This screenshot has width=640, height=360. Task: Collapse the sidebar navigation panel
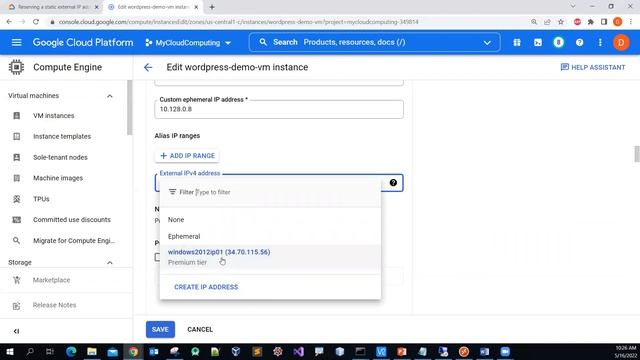click(16, 331)
